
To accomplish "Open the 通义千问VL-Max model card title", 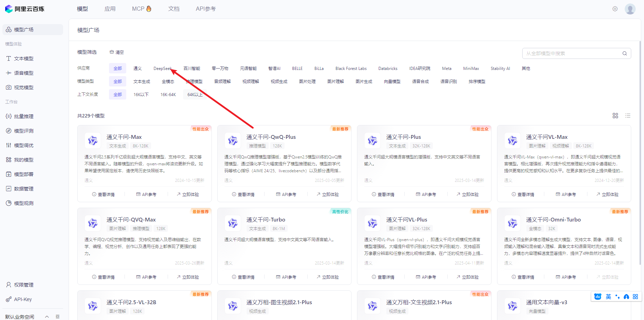I will pos(547,137).
